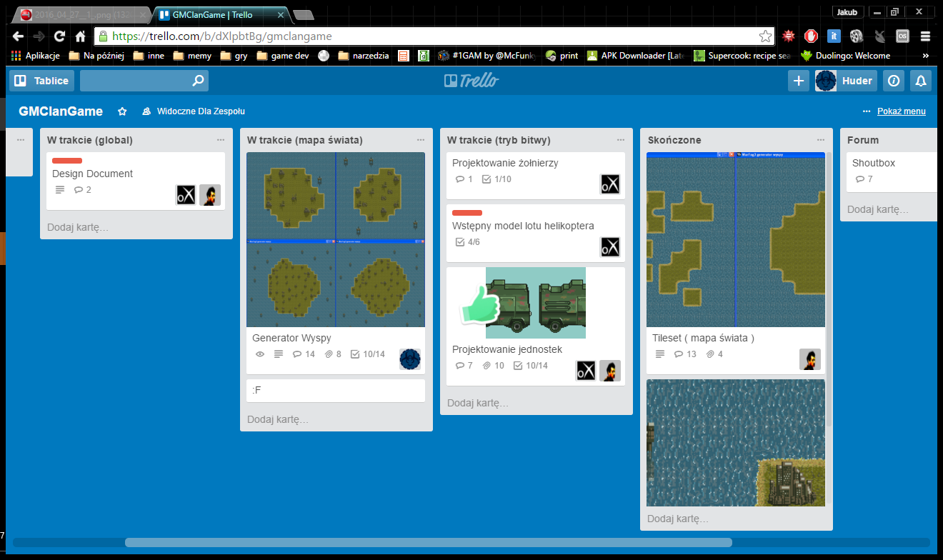Click the Trello logo in header
The height and width of the screenshot is (560, 943).
point(471,81)
